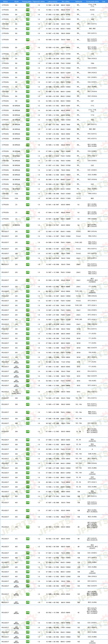Click production years 12.1987 -> 12.1989
Viewport: 108px width, 644px height.
(x=52, y=170)
